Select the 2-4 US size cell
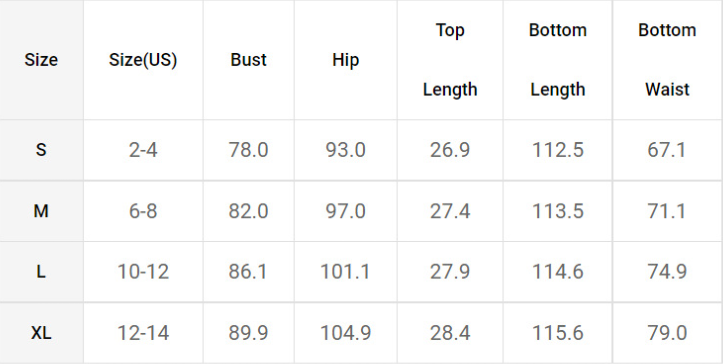The image size is (723, 364). (143, 150)
